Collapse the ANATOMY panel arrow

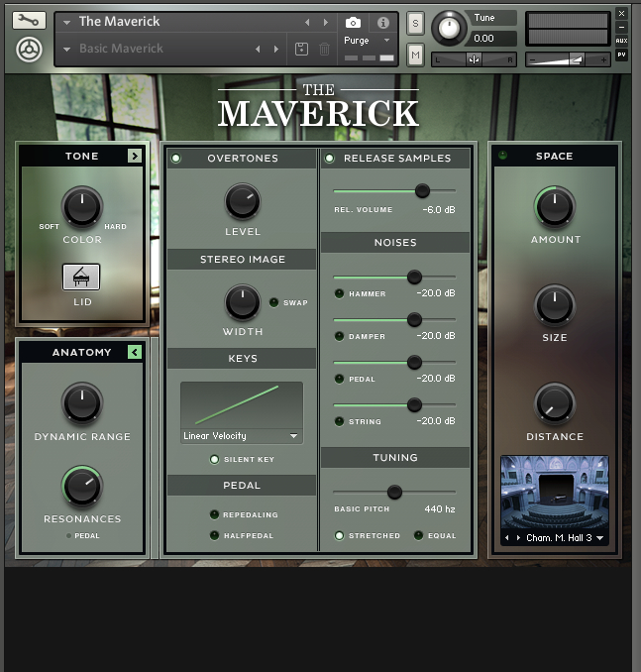point(135,352)
